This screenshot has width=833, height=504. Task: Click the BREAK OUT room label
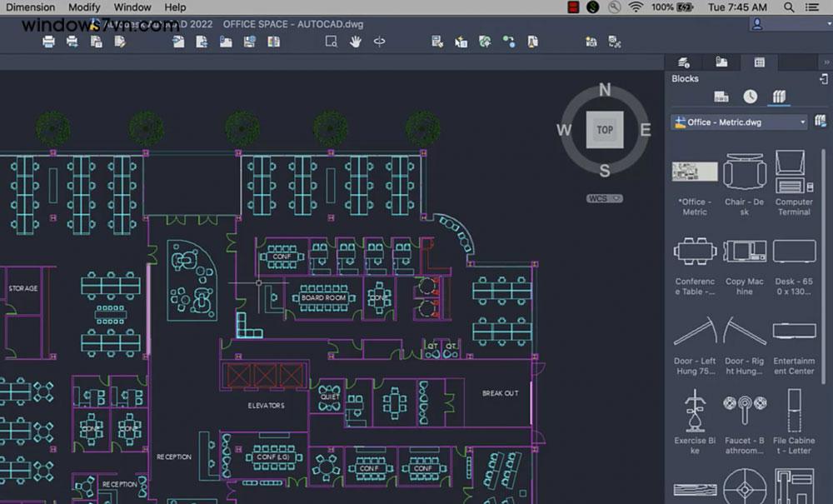(x=500, y=393)
